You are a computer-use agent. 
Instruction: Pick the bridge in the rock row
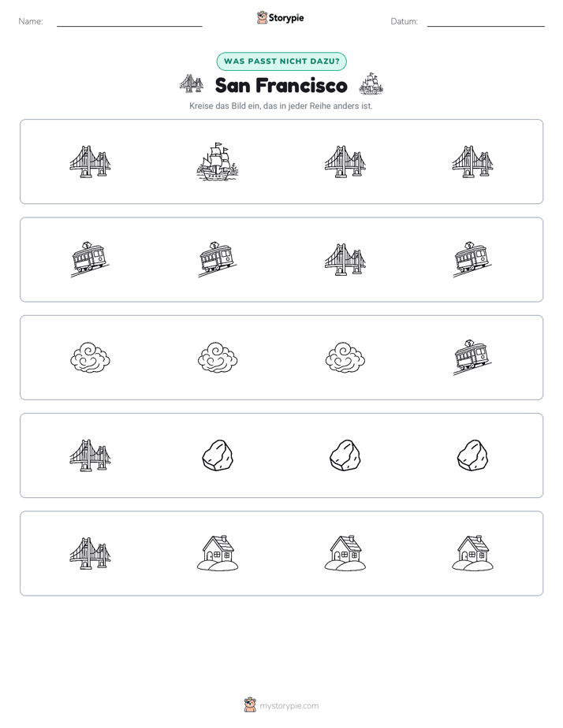(x=90, y=455)
